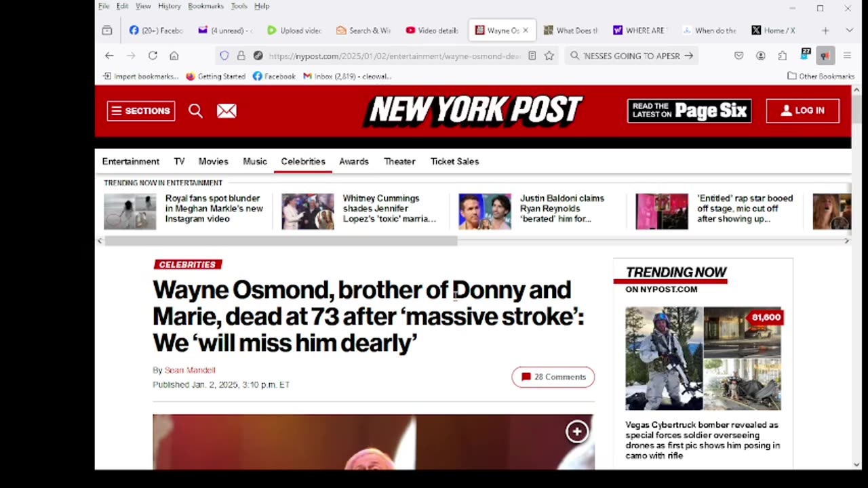Open the Help menu

point(262,6)
